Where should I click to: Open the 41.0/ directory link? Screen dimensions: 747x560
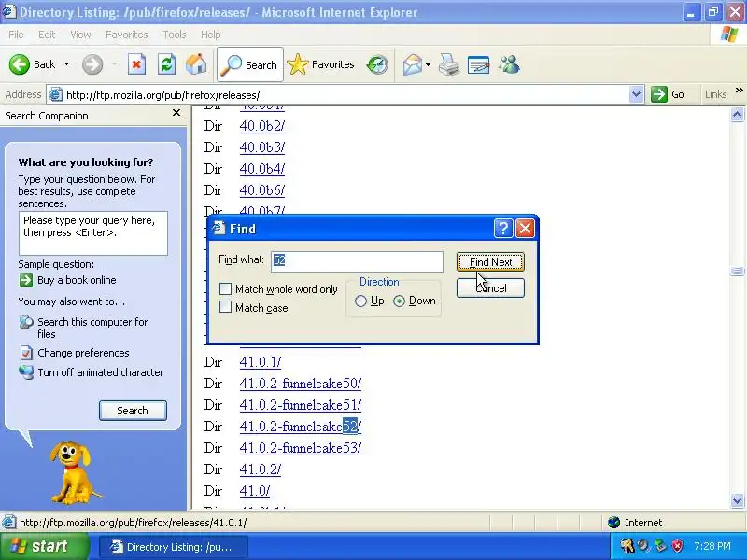click(x=254, y=491)
